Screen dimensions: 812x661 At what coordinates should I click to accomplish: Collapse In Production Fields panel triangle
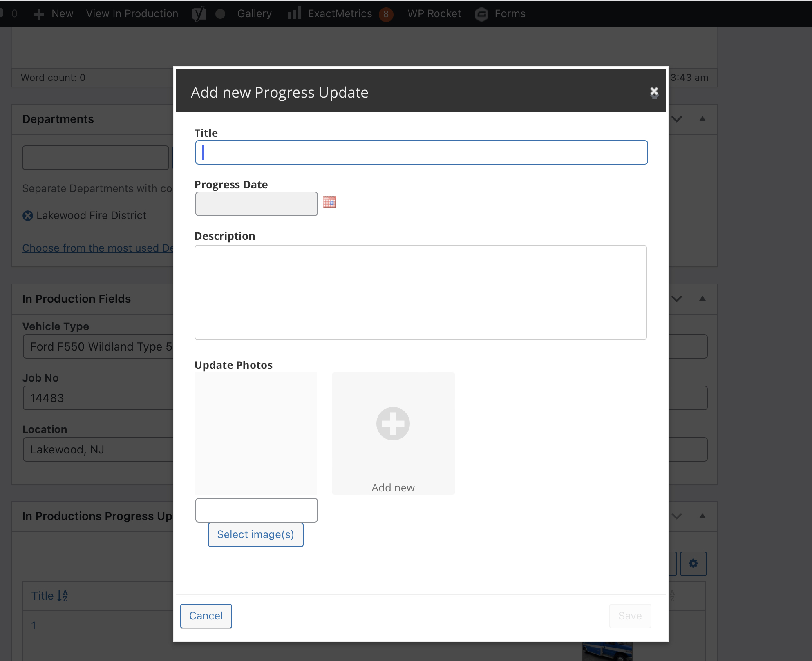click(x=702, y=299)
